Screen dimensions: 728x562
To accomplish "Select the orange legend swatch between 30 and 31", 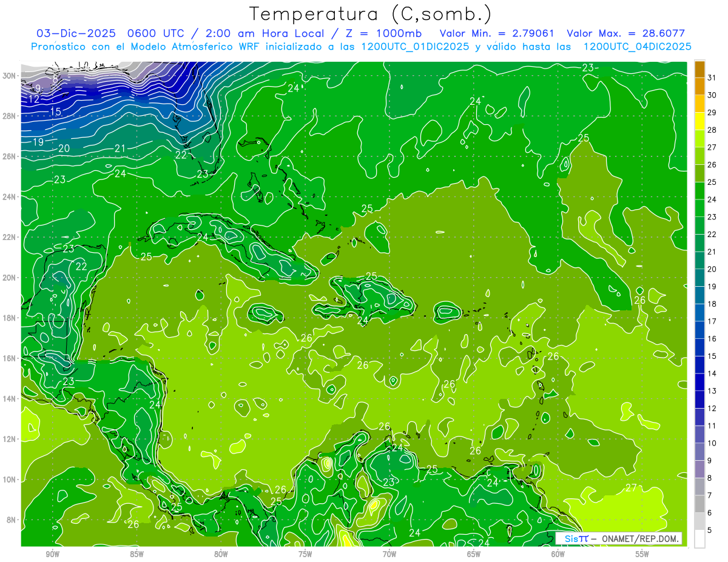I will pyautogui.click(x=699, y=86).
